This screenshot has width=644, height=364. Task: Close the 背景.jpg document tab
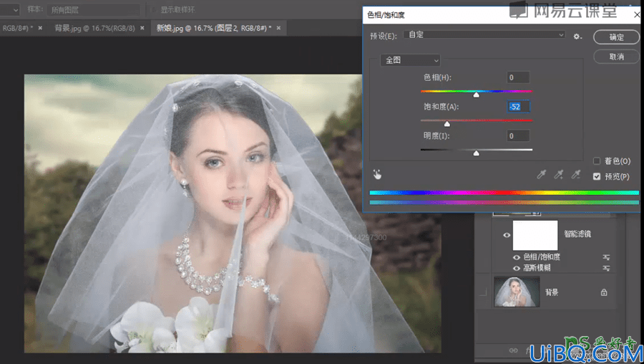142,28
